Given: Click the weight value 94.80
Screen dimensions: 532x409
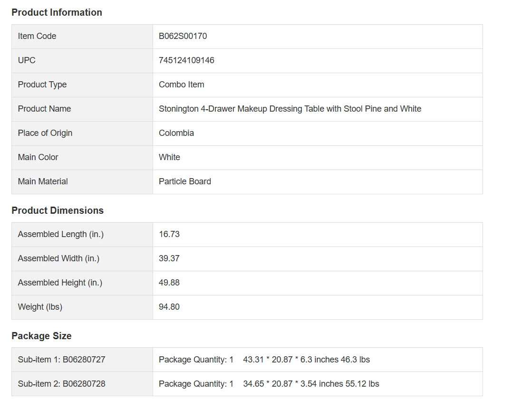Looking at the screenshot, I should [x=169, y=307].
